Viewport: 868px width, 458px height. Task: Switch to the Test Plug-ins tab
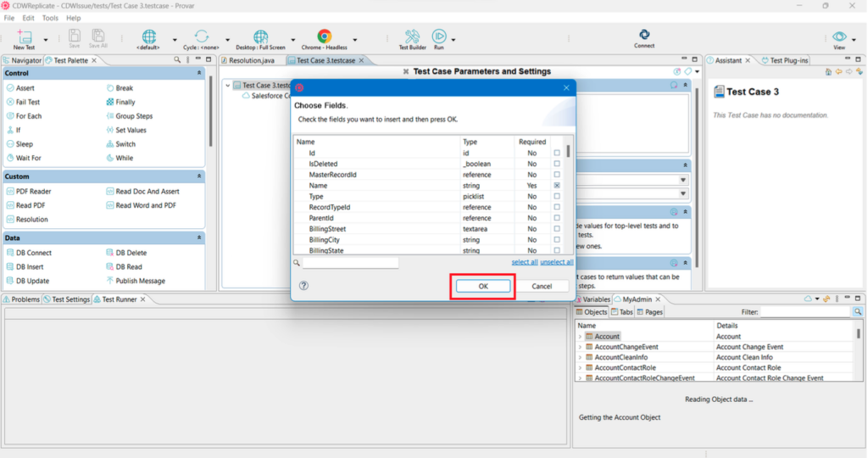(785, 60)
